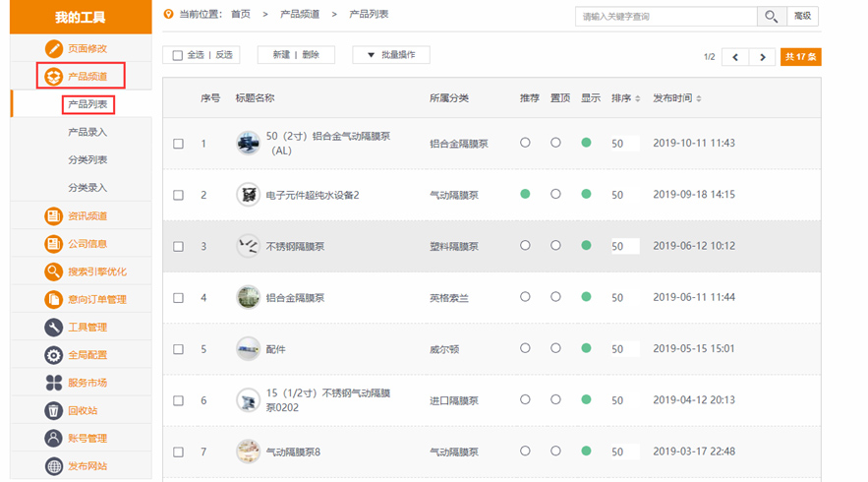Toggle 显示 for 气动隔膜泵8

586,451
